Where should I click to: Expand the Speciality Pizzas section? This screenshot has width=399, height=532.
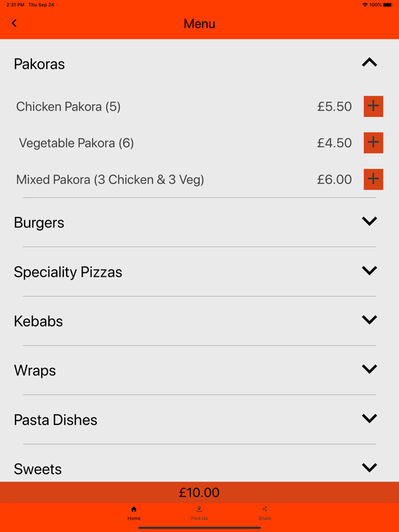click(369, 271)
